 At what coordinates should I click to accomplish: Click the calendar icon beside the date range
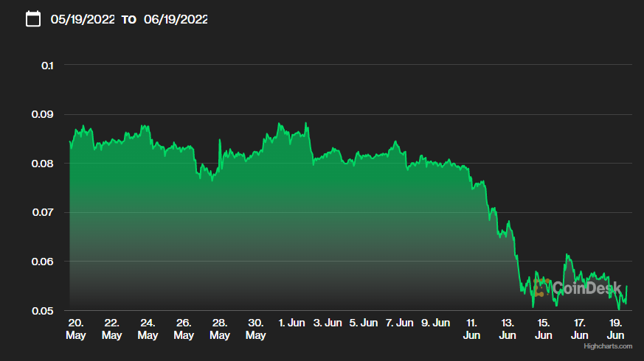[33, 19]
